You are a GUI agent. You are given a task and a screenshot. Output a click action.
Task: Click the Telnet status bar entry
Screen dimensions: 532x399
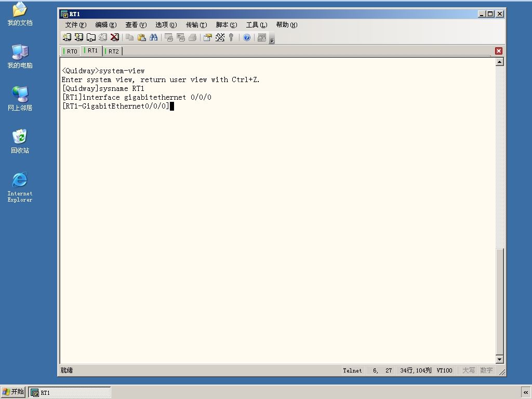(x=352, y=370)
